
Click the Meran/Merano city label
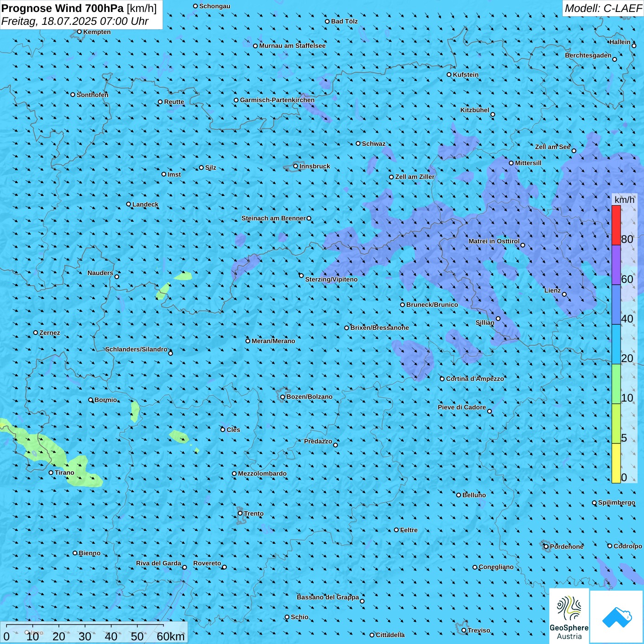pos(273,341)
